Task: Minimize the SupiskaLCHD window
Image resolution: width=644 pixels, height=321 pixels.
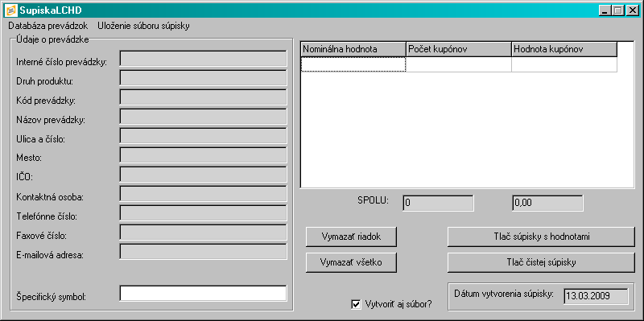Action: (605, 10)
